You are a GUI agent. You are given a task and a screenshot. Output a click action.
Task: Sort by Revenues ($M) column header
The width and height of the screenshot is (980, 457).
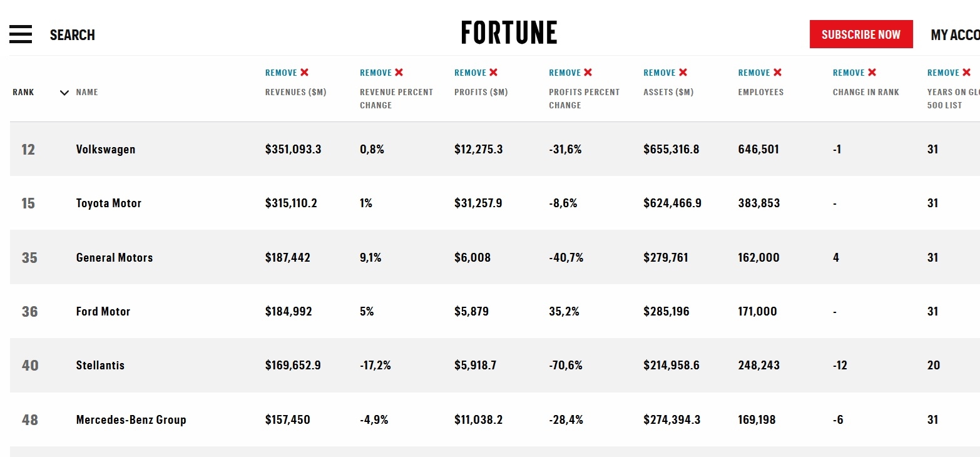[295, 92]
